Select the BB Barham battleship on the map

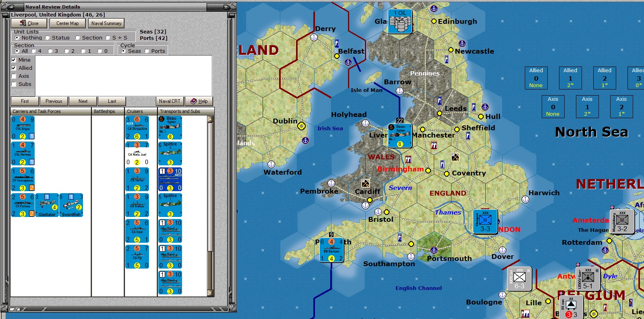point(331,250)
